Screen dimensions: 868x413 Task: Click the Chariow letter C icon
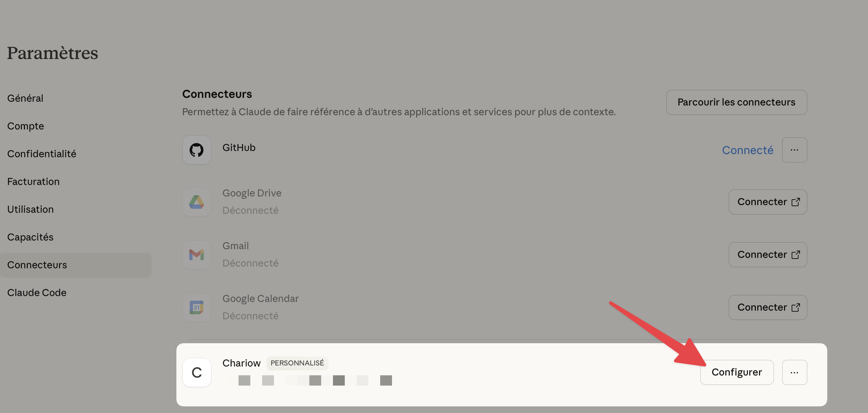[x=197, y=372]
